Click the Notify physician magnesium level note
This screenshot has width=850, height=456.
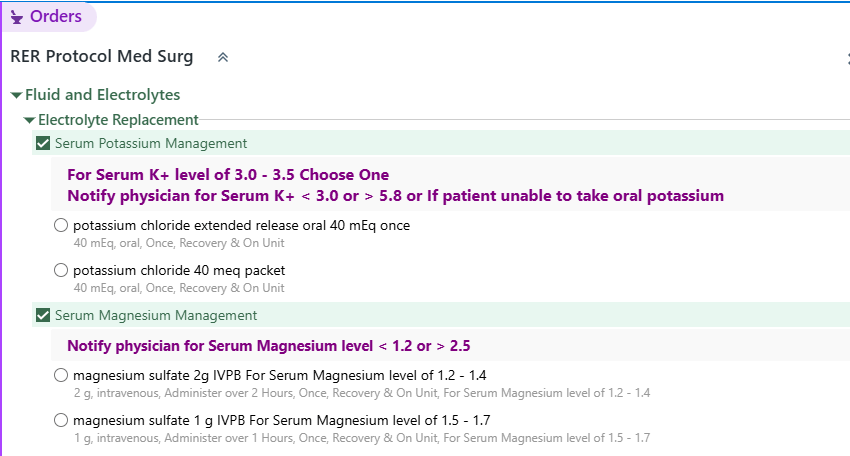[x=269, y=346]
